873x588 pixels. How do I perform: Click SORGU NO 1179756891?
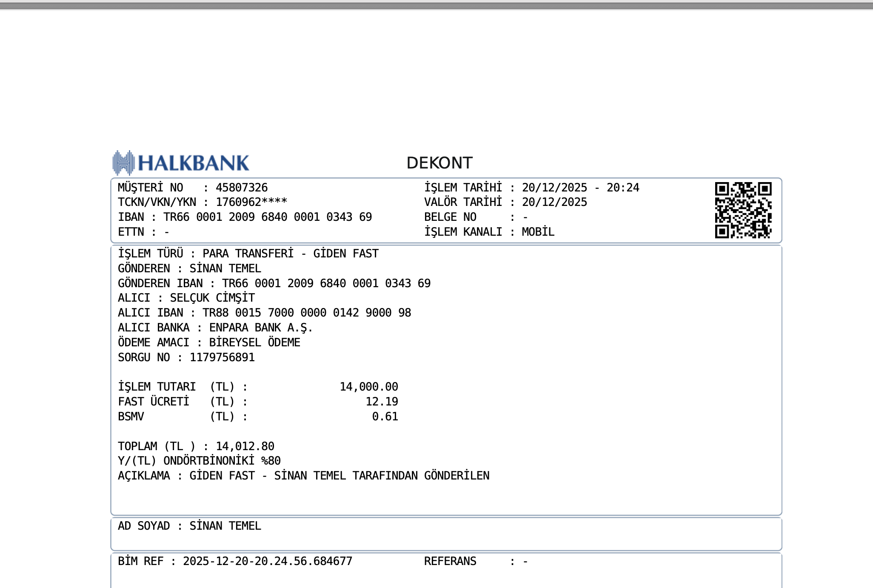186,357
